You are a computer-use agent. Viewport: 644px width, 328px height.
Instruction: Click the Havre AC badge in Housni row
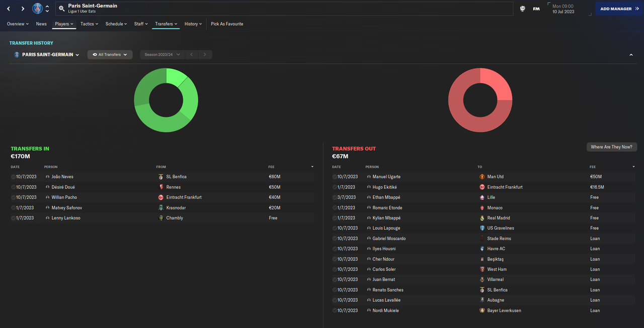pyautogui.click(x=482, y=249)
